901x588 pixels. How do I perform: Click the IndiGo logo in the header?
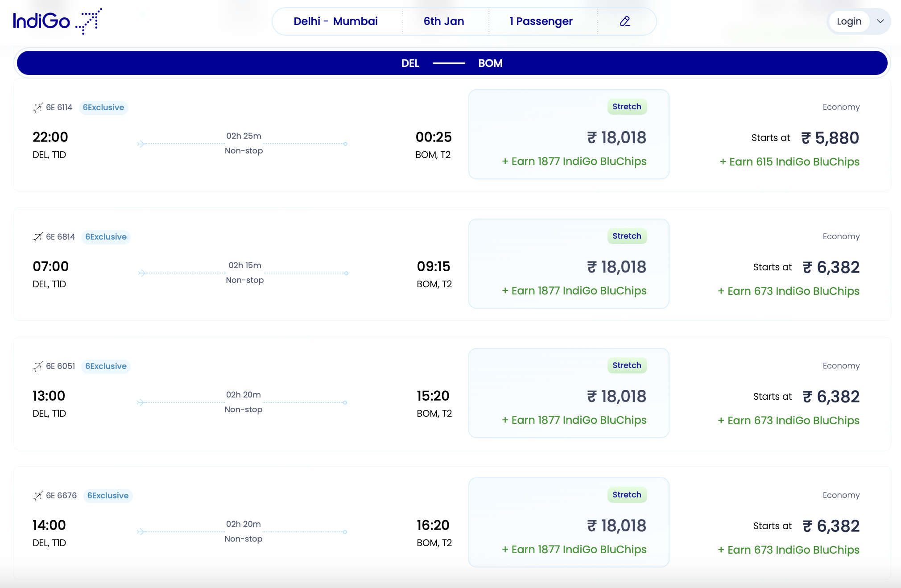click(57, 21)
